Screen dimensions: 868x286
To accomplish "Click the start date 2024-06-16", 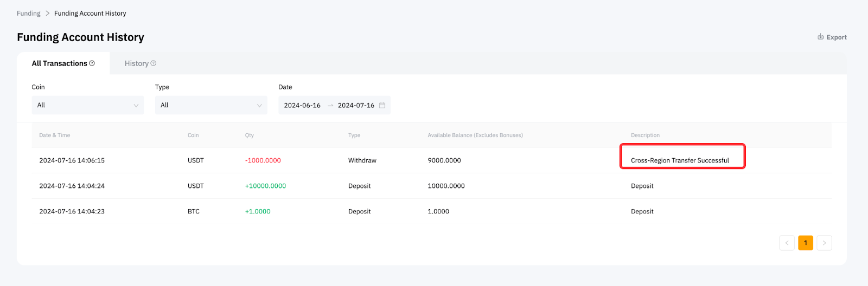I will [x=302, y=105].
